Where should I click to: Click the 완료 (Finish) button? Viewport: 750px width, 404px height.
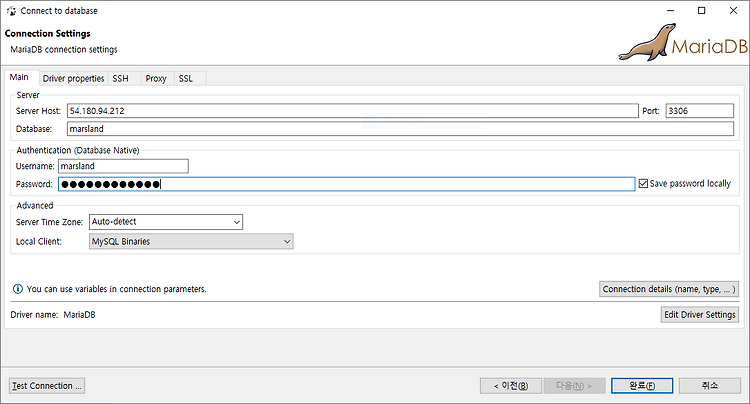[642, 385]
